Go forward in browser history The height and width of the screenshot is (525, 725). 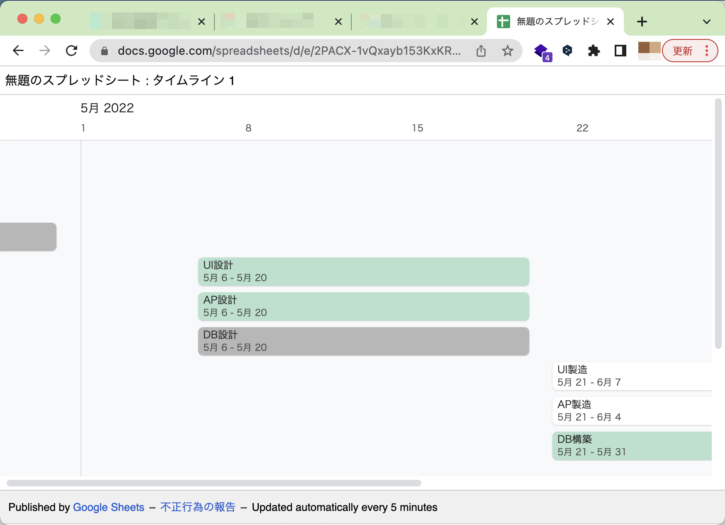coord(45,50)
